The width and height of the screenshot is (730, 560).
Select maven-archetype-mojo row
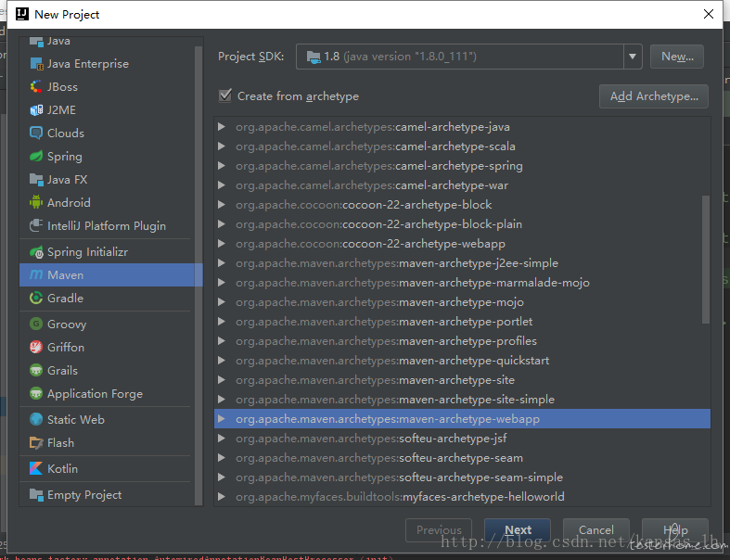462,302
